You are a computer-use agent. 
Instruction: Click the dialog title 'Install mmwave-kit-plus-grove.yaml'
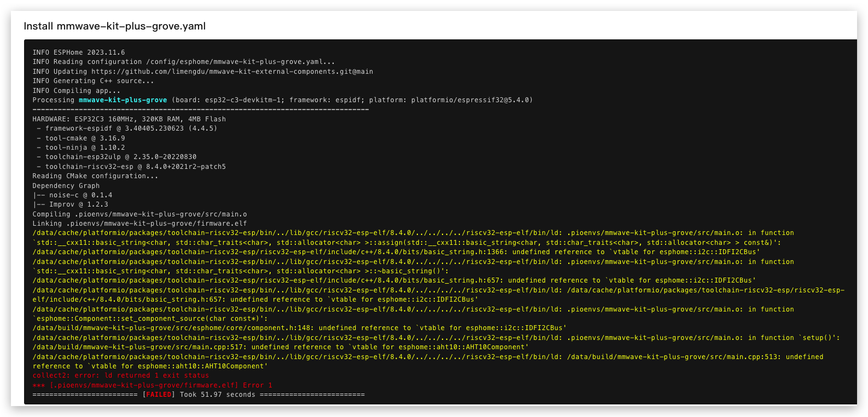[115, 26]
